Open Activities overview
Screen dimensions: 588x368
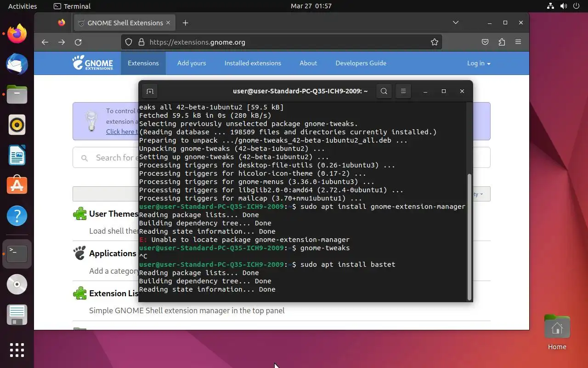(x=23, y=6)
